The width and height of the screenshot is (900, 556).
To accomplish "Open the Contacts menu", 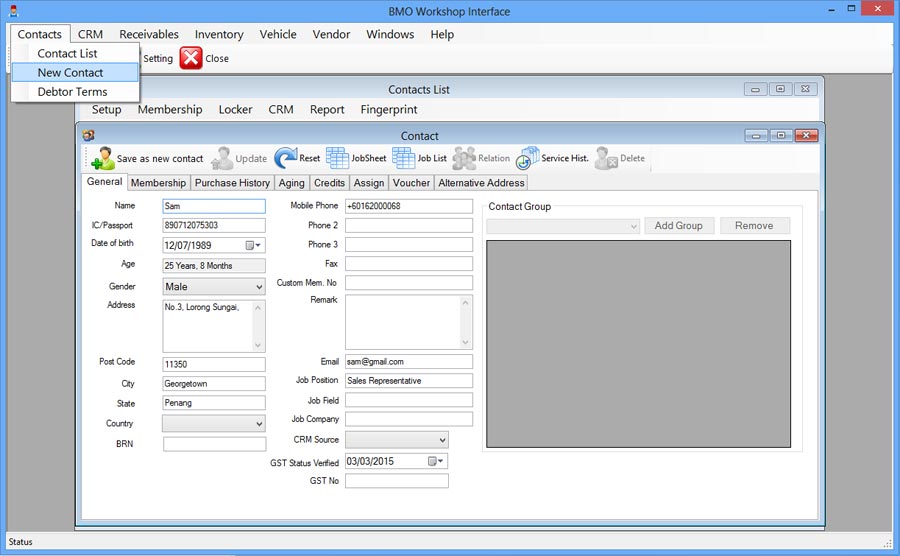I will (x=40, y=34).
